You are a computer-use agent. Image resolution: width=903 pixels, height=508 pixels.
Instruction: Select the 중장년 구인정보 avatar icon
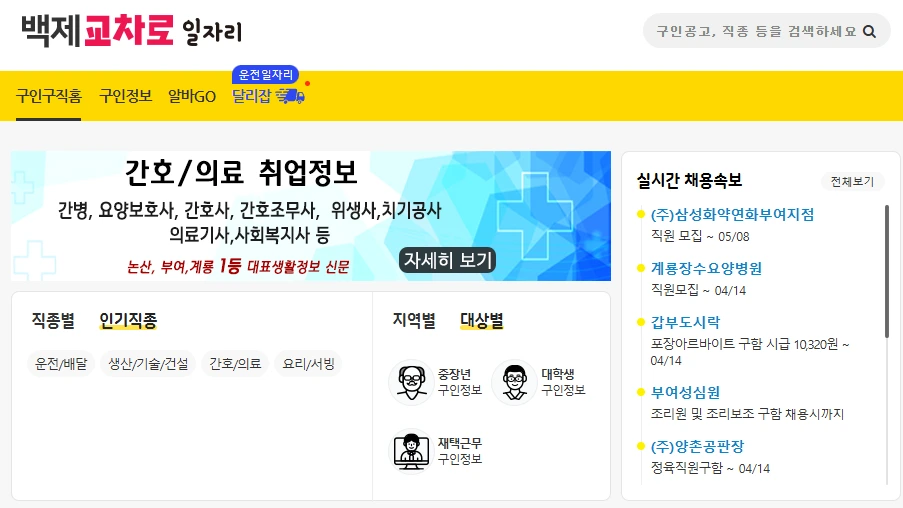click(x=411, y=382)
